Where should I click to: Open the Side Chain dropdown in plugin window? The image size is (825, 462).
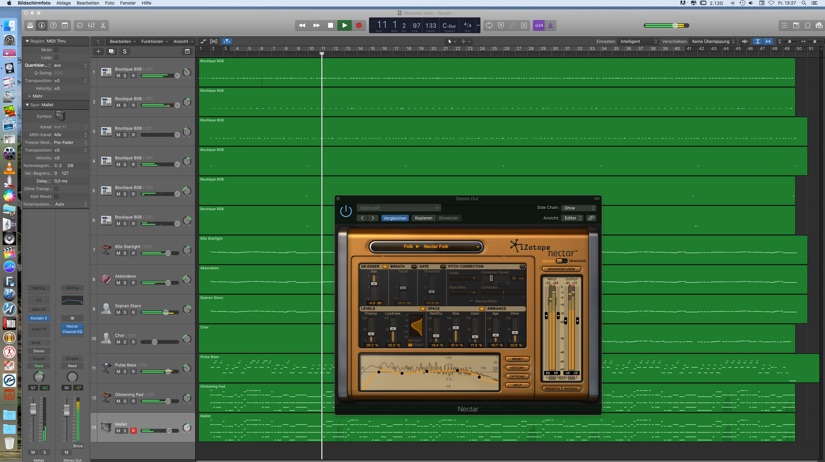tap(579, 208)
